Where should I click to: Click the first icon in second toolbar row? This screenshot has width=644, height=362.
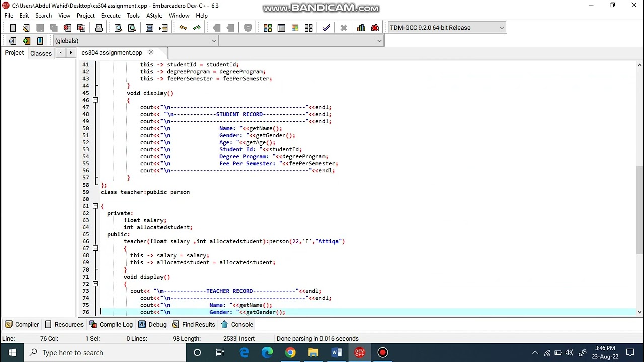click(13, 41)
